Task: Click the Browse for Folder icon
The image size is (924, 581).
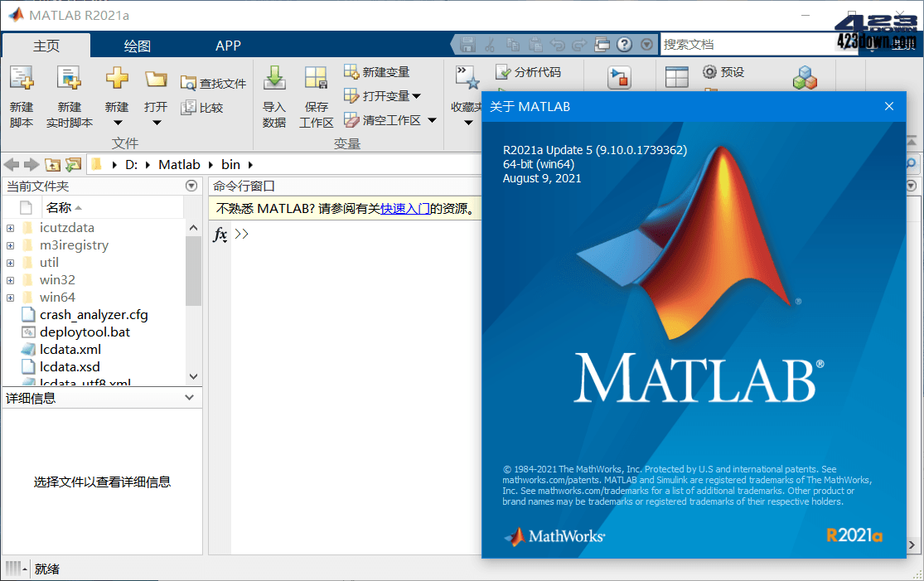Action: click(x=73, y=164)
